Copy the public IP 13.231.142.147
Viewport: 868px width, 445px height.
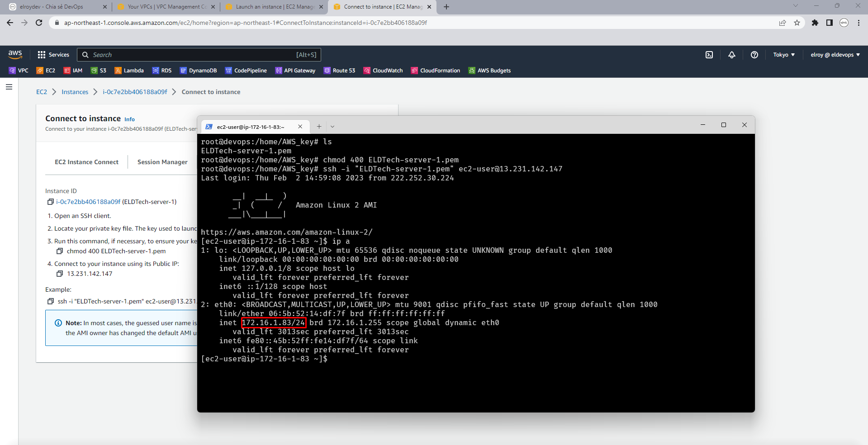click(x=59, y=274)
